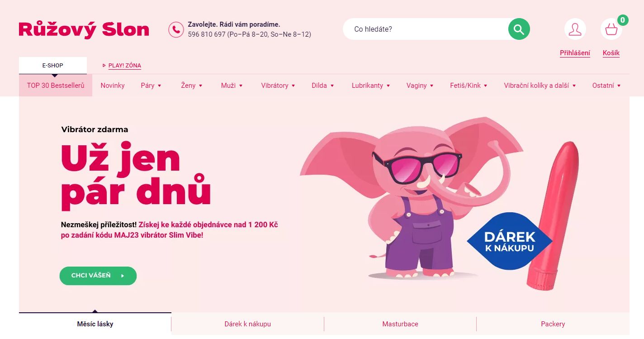Click the Dárek k nákupu blue badge

point(510,241)
